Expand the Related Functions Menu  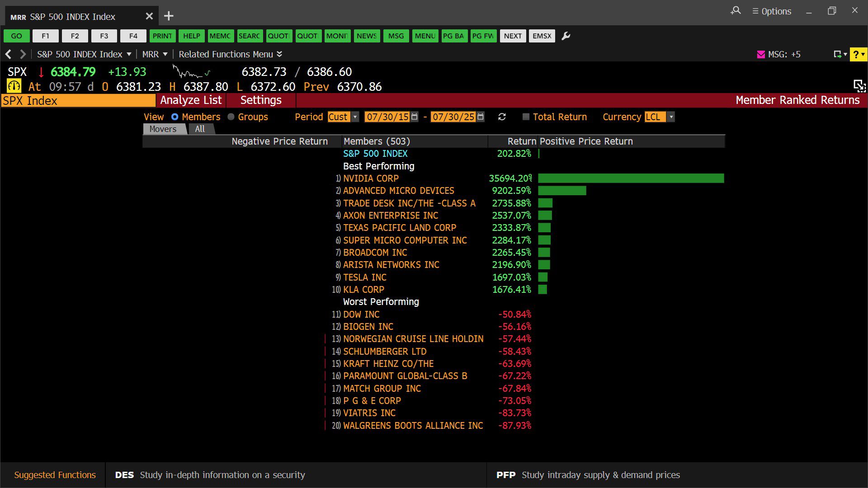tap(231, 54)
